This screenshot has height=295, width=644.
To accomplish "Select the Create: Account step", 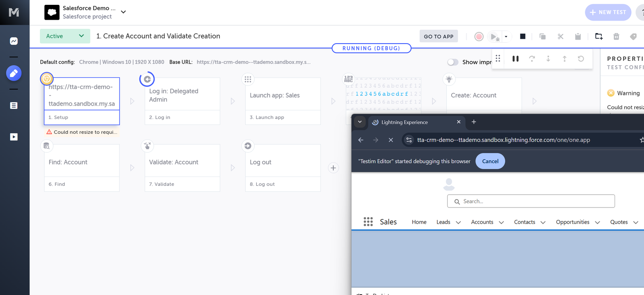I will (484, 96).
